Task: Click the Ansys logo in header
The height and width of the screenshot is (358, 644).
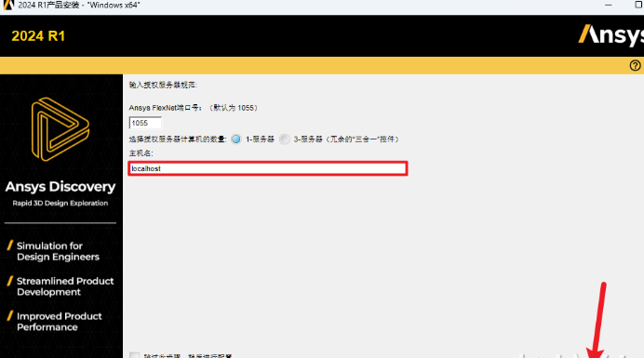Action: 611,35
